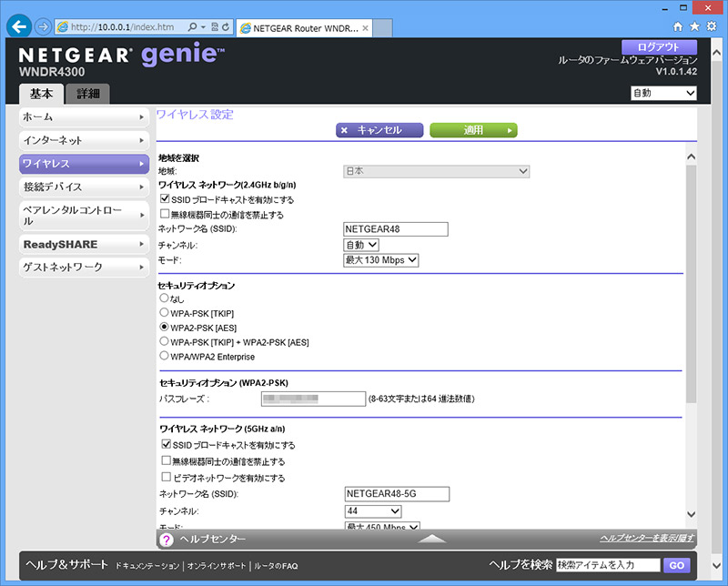Open the 最大 130 Mbps mode dropdown
The height and width of the screenshot is (586, 728).
(380, 260)
